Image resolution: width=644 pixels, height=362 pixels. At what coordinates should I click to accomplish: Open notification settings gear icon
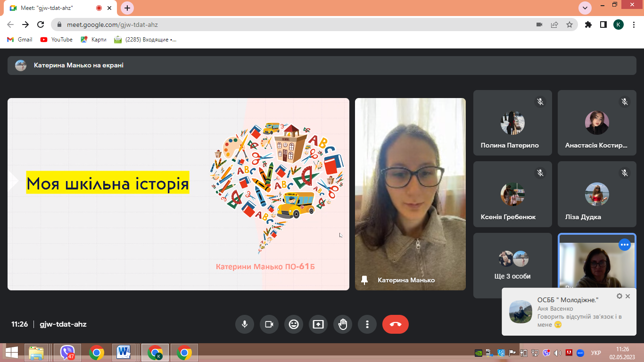[619, 296]
